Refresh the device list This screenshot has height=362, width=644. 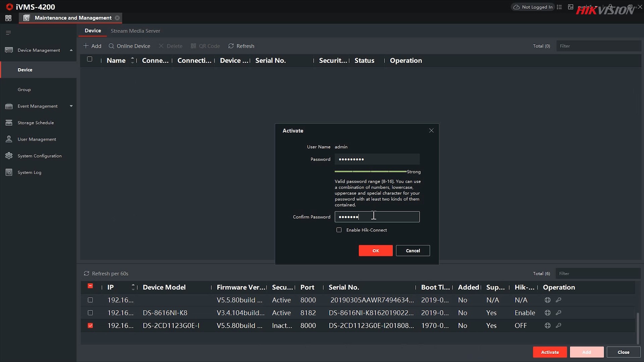coord(241,46)
